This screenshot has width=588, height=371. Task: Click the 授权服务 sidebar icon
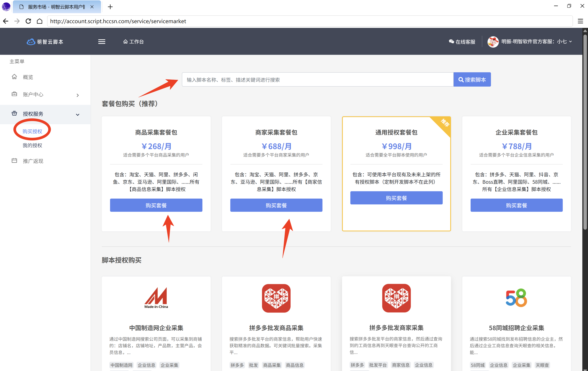pos(14,114)
